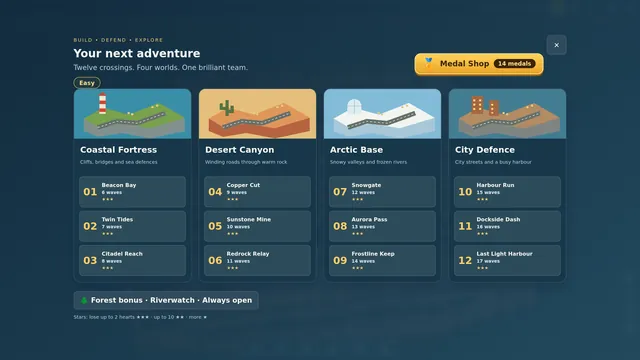Click the medal icon in Medal Shop button
Viewport: 640px width, 360px height.
click(428, 63)
